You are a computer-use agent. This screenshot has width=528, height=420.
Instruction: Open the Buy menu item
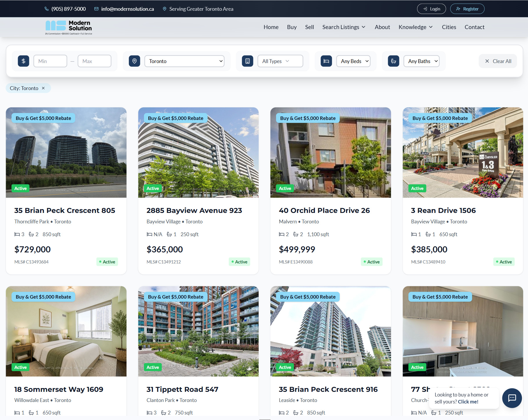[x=292, y=27]
